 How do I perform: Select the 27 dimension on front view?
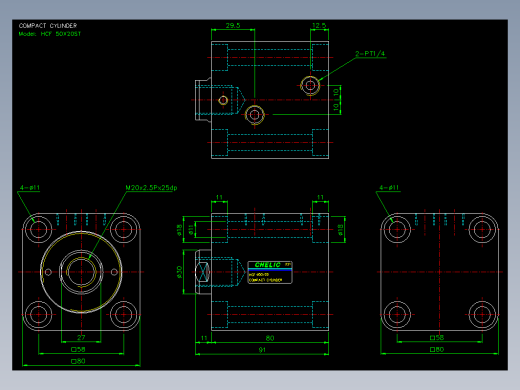81,338
